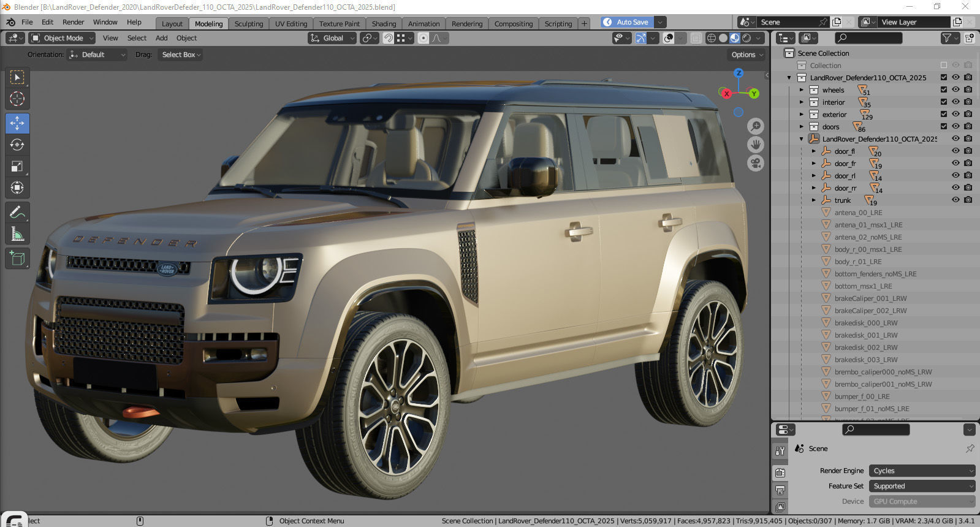Open the Options dropdown in viewport
This screenshot has width=980, height=527.
(747, 55)
